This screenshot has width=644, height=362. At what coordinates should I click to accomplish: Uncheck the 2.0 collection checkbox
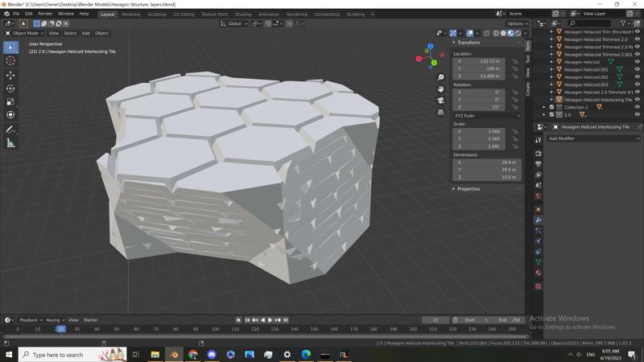point(551,115)
